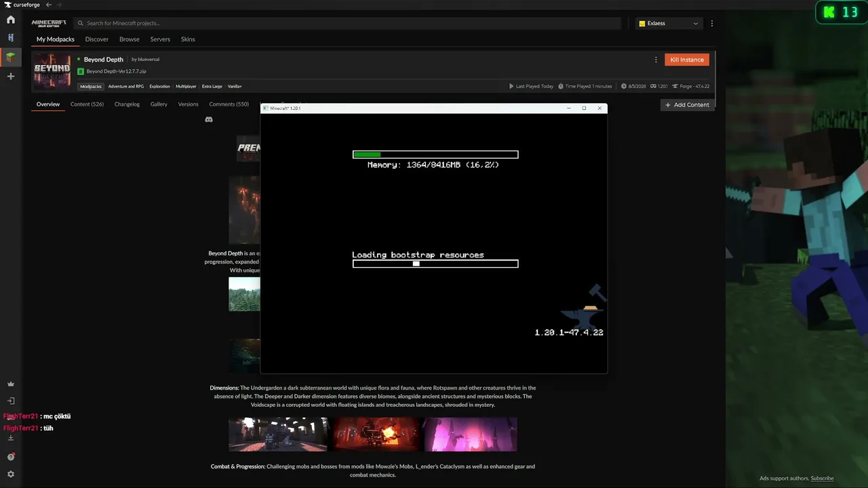Click the curseforge logo in title bar
The height and width of the screenshot is (488, 868).
(22, 5)
